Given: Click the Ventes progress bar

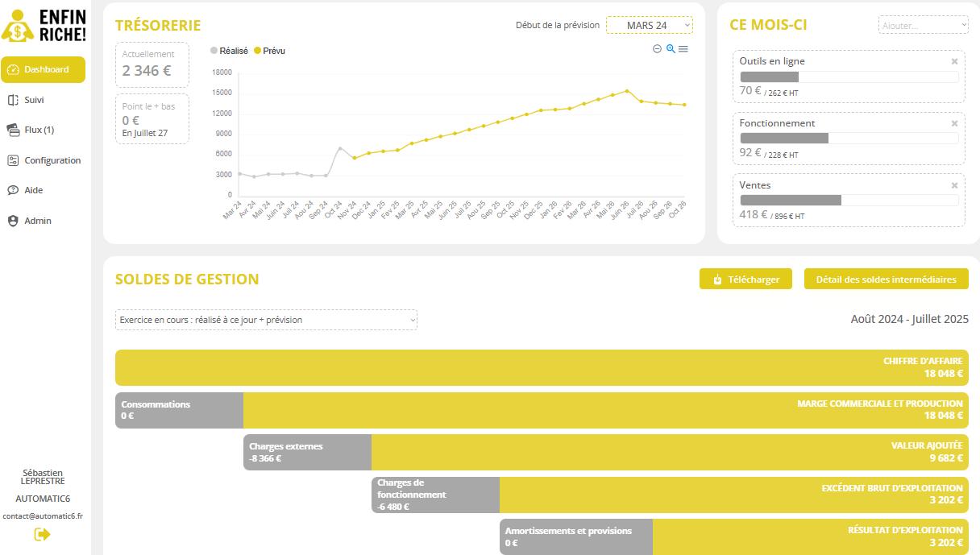Looking at the screenshot, I should point(849,200).
